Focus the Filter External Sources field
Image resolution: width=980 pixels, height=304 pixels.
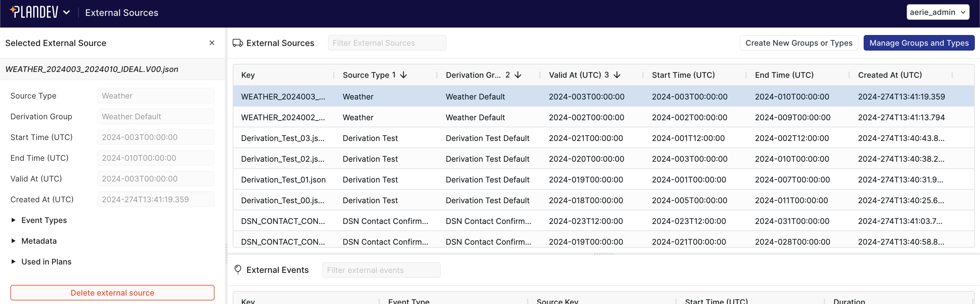[x=387, y=43]
